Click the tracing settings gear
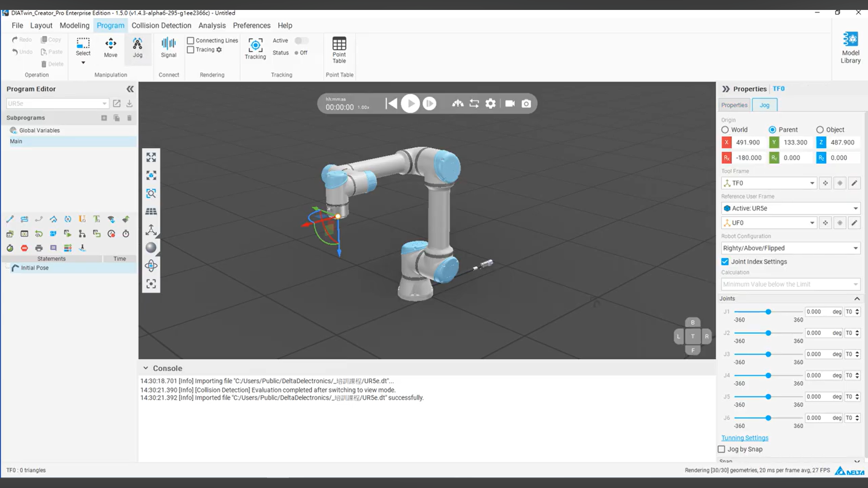This screenshot has height=488, width=868. point(219,50)
